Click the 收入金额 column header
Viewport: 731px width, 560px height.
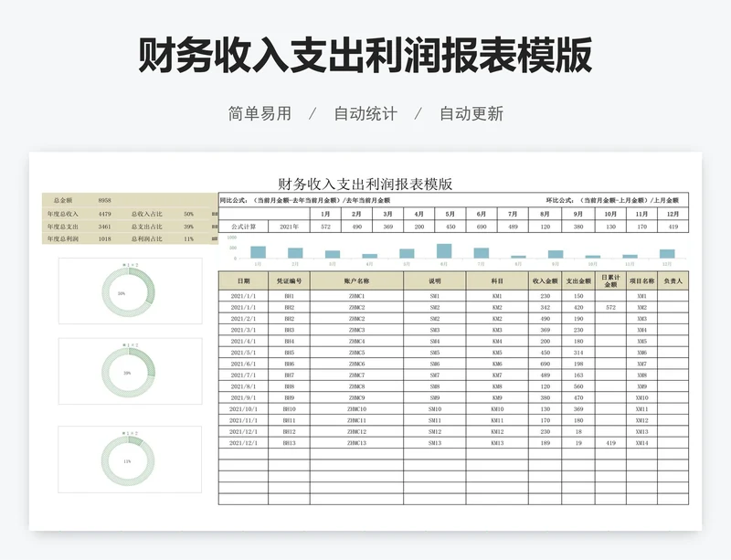click(545, 281)
